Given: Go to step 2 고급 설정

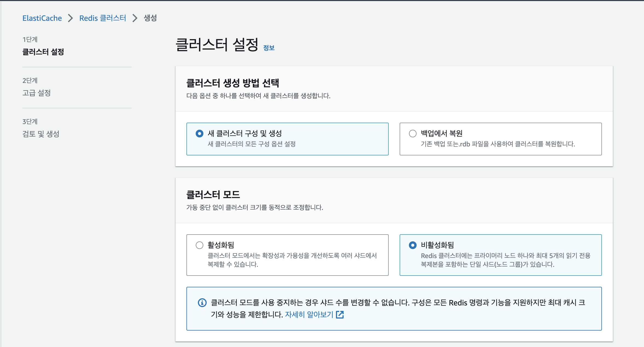Looking at the screenshot, I should [37, 93].
